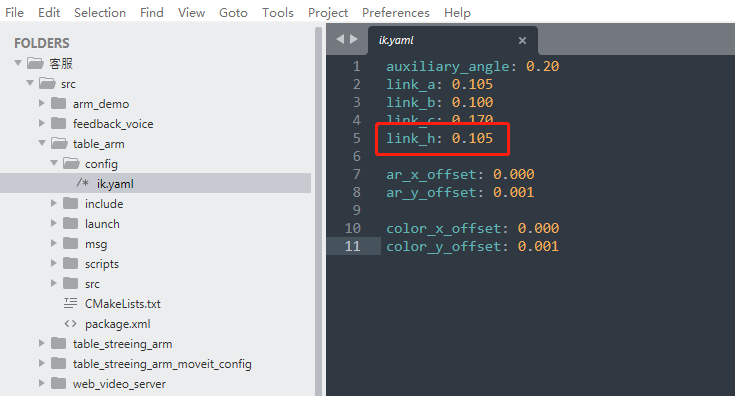Click the feedback_voice folder icon

coord(59,123)
